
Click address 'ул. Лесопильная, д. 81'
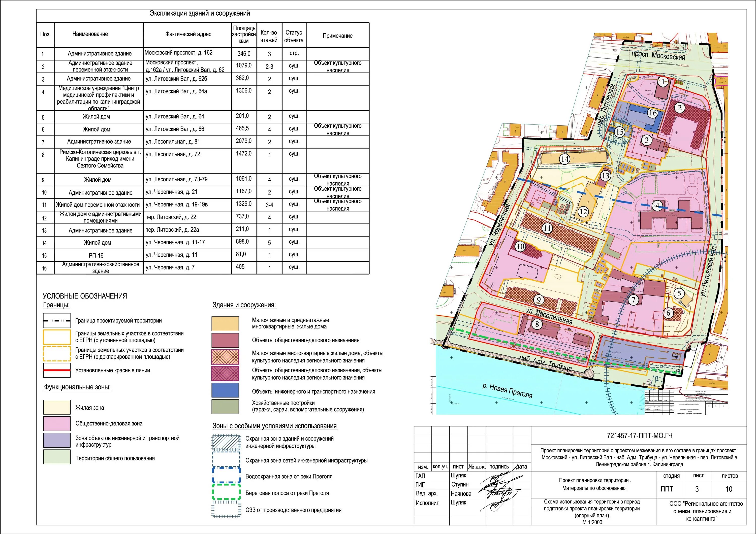coord(173,142)
